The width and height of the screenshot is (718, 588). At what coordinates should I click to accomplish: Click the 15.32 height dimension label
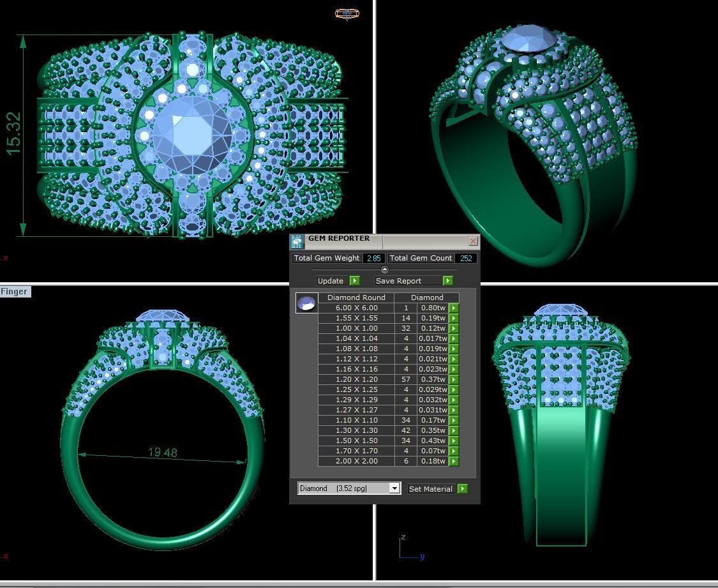click(13, 133)
